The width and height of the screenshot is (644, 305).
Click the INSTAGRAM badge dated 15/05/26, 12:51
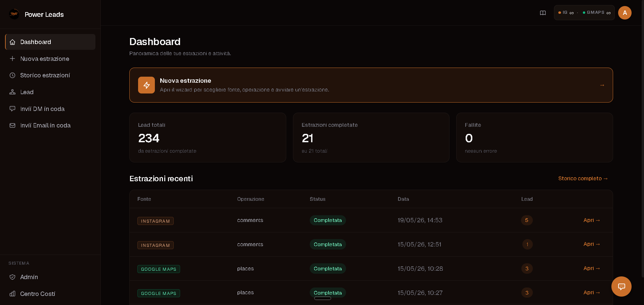[156, 245]
